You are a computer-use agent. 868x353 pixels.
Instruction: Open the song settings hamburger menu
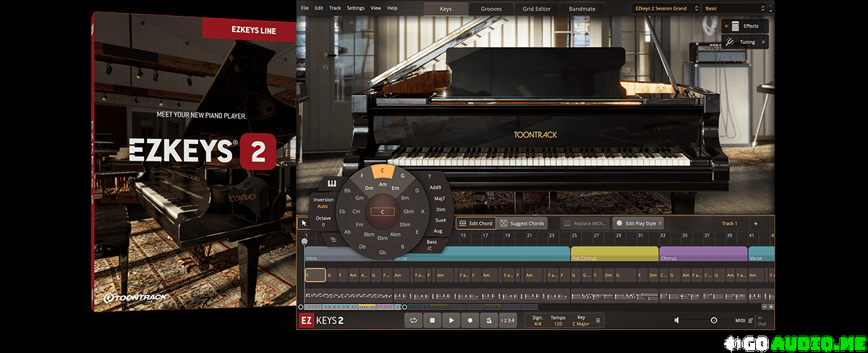tap(598, 320)
